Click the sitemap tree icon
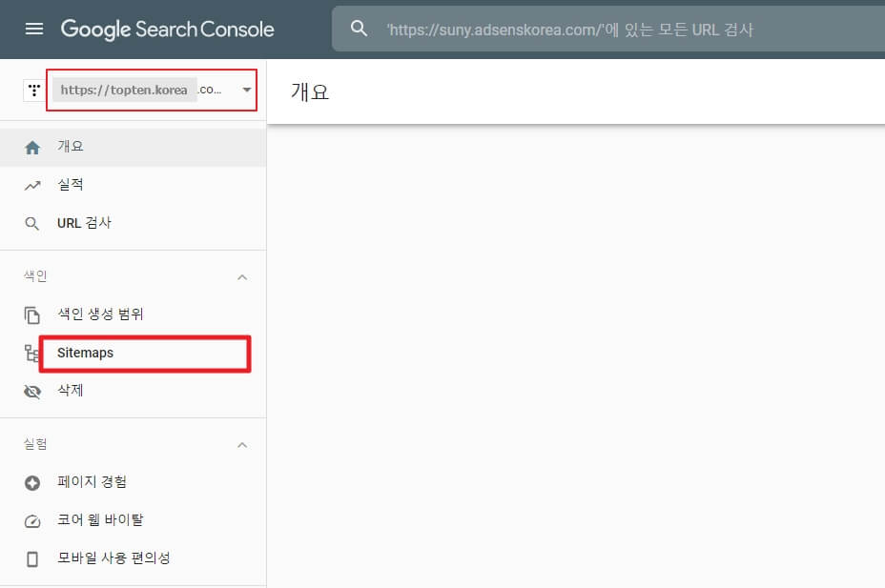This screenshot has height=588, width=885. (x=31, y=354)
